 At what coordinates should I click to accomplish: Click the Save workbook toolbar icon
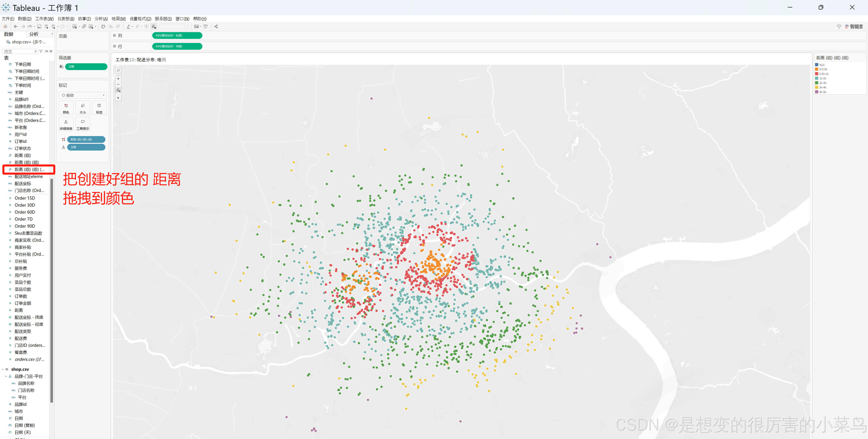[39, 27]
